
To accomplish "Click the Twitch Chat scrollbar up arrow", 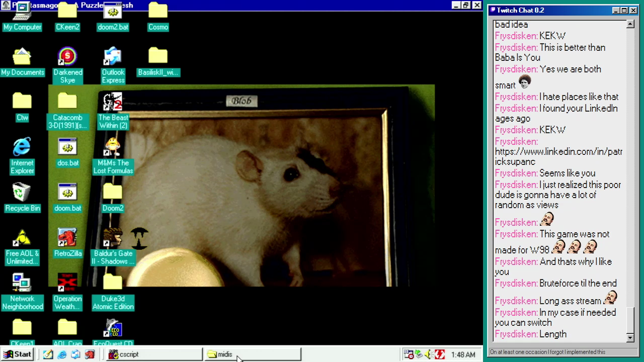I will coord(630,24).
